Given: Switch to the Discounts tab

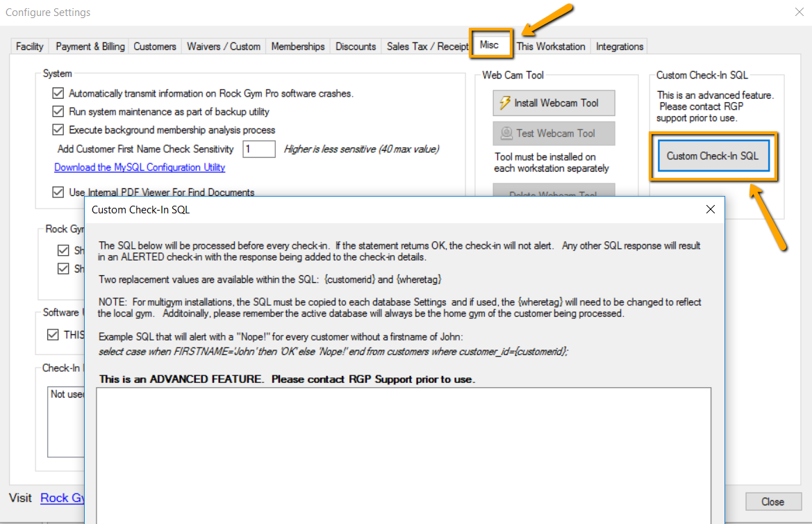Looking at the screenshot, I should [356, 47].
